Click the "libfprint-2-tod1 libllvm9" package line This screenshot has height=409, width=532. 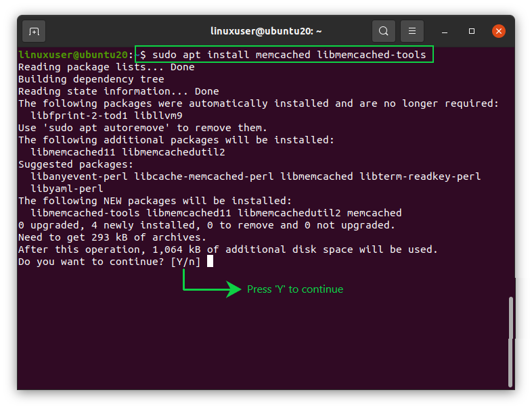[x=106, y=116]
